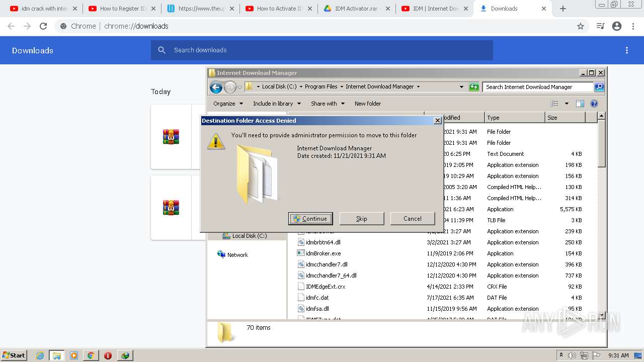Screen dimensions: 644x362
Task: Open a new Chrome tab
Action: [563, 9]
